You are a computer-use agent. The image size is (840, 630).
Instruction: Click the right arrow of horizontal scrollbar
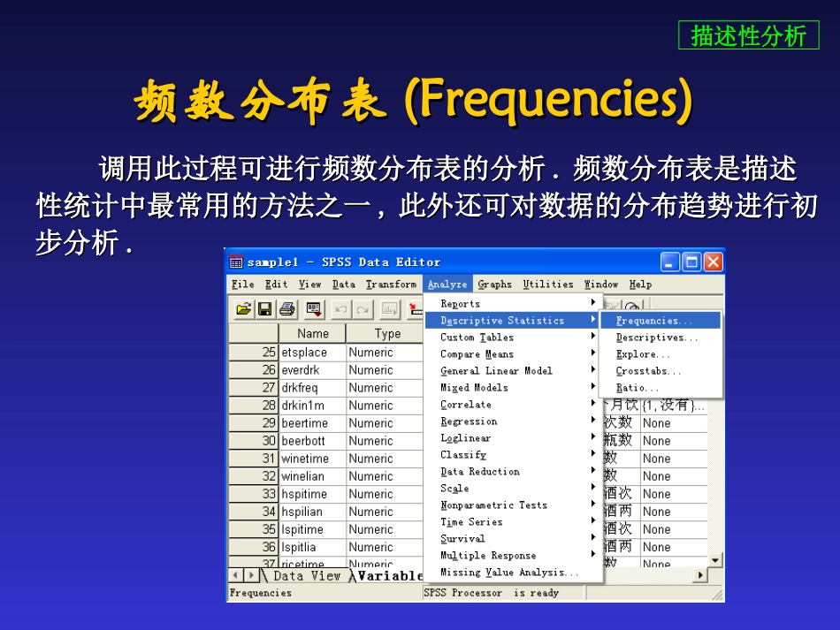coord(699,575)
